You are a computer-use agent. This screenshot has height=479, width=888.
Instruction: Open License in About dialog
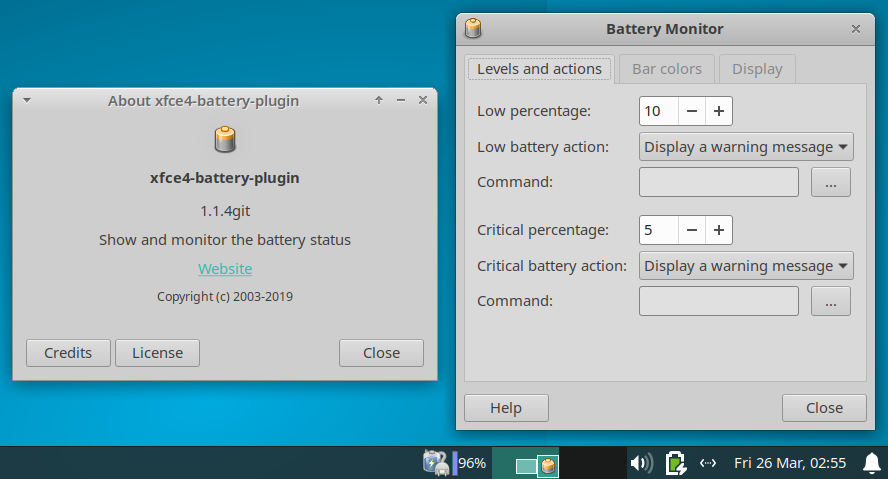(157, 353)
